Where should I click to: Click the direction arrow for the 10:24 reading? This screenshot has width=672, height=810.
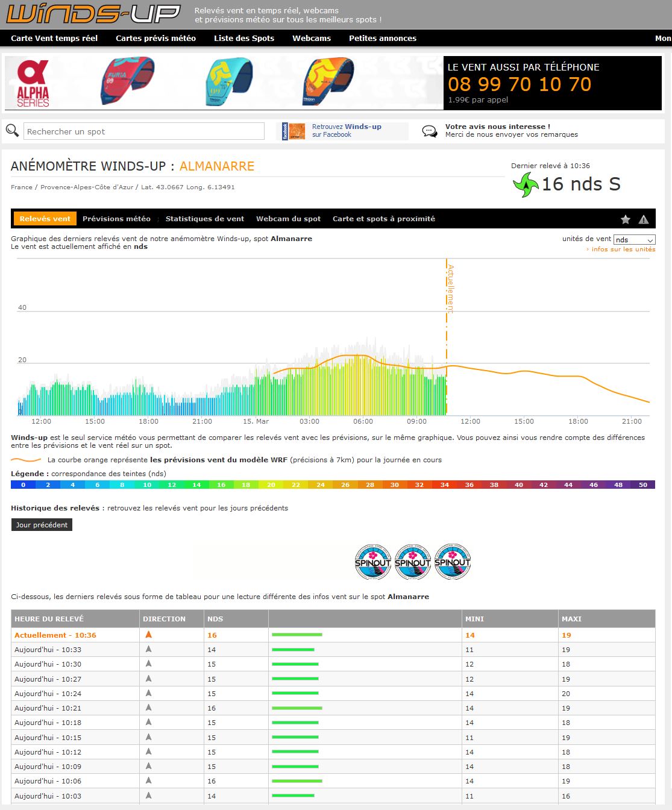pyautogui.click(x=148, y=693)
